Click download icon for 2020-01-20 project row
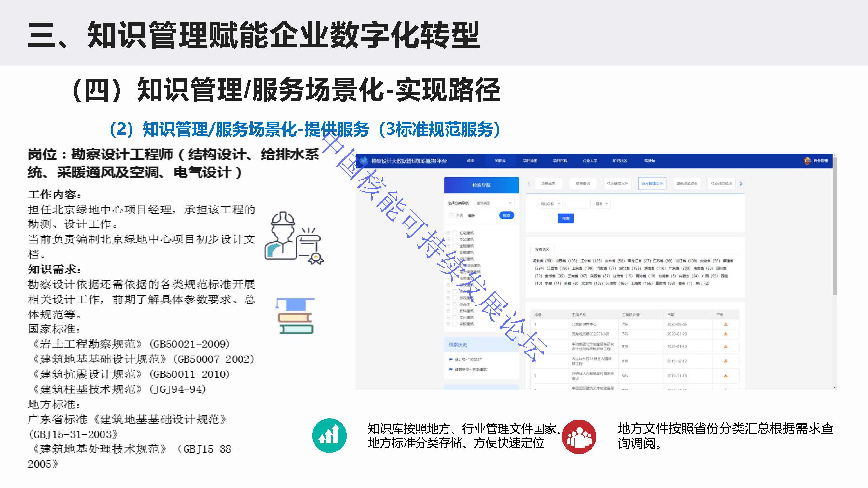The width and height of the screenshot is (868, 488). [726, 346]
